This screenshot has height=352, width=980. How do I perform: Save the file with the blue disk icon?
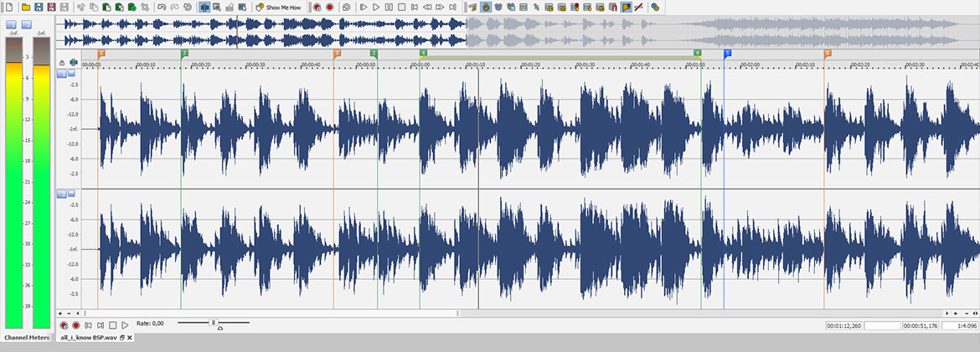pos(39,7)
